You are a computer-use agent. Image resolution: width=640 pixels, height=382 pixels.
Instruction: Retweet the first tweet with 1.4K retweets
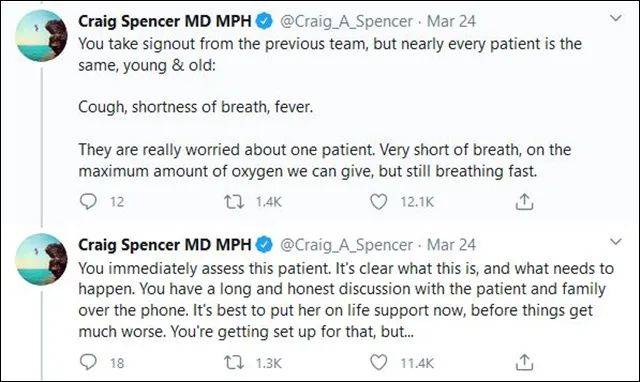[234, 202]
